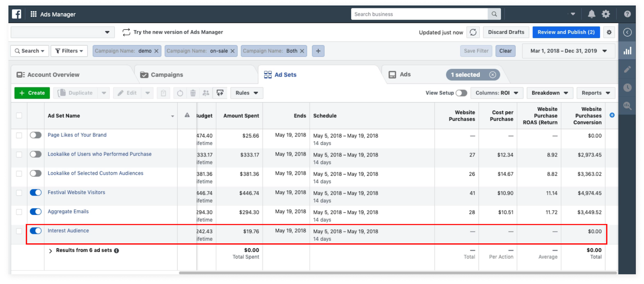Image resolution: width=644 pixels, height=284 pixels.
Task: Click the horizontal table scrollbar
Action: point(398,273)
